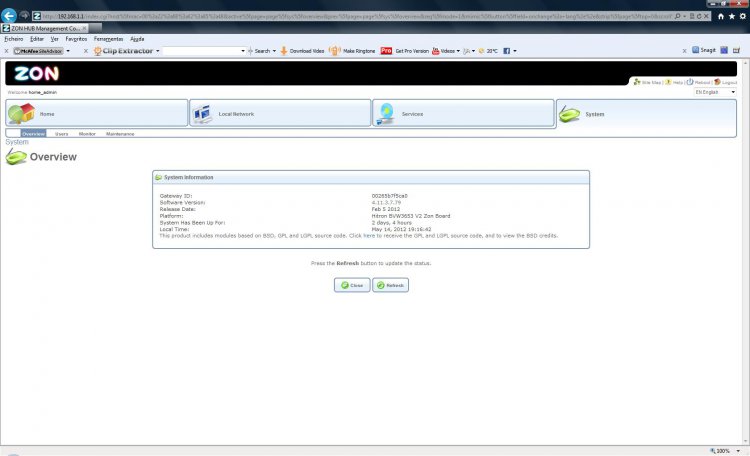
Task: Click the Reboot power icon
Action: [690, 82]
